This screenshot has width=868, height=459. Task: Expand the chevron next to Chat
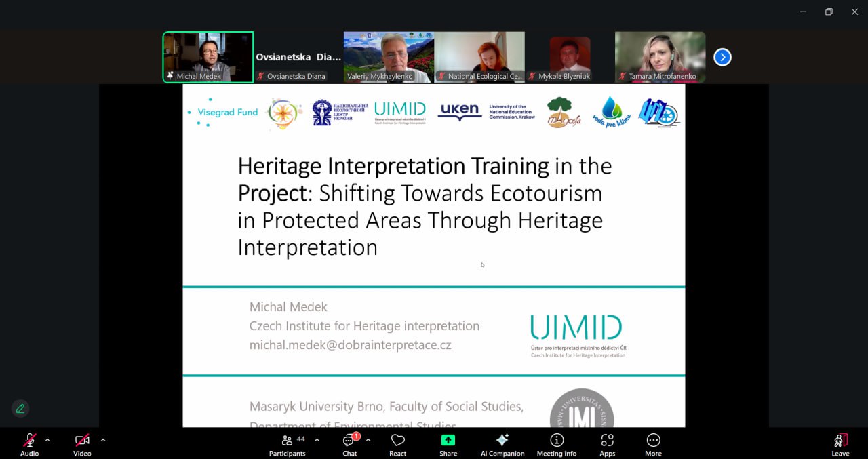[x=368, y=440]
